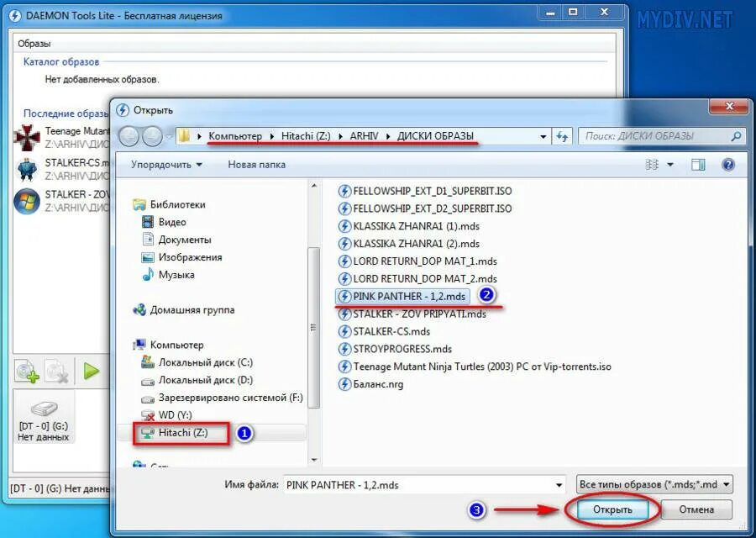Select Библиотеки in the navigation pane

pos(170,204)
